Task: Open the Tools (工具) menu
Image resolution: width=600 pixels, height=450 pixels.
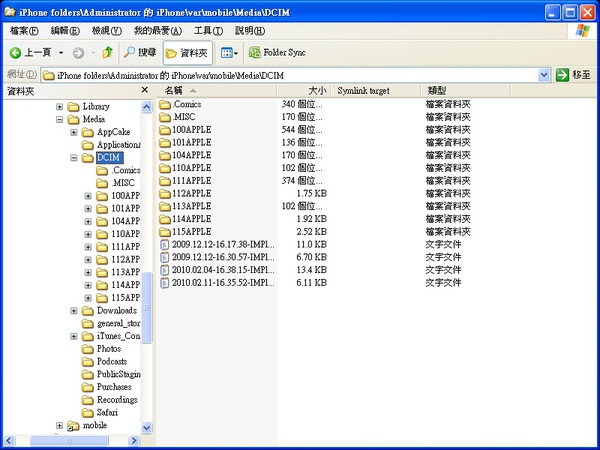Action: [208, 31]
